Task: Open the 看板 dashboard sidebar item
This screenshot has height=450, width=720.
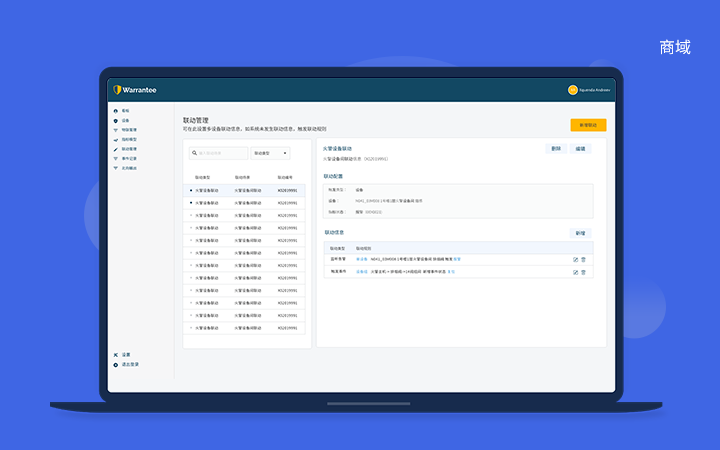Action: pos(122,111)
